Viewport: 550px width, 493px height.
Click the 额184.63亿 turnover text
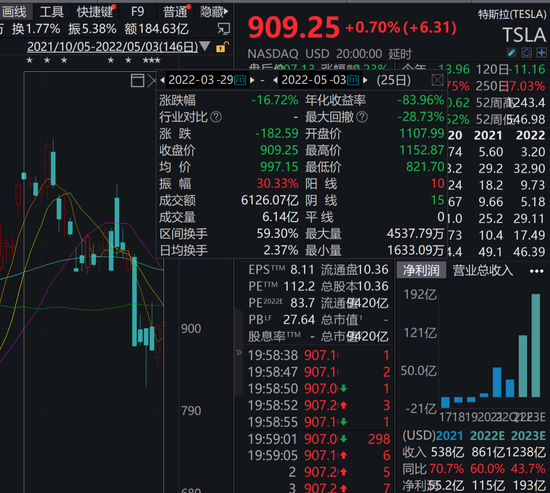pyautogui.click(x=157, y=29)
